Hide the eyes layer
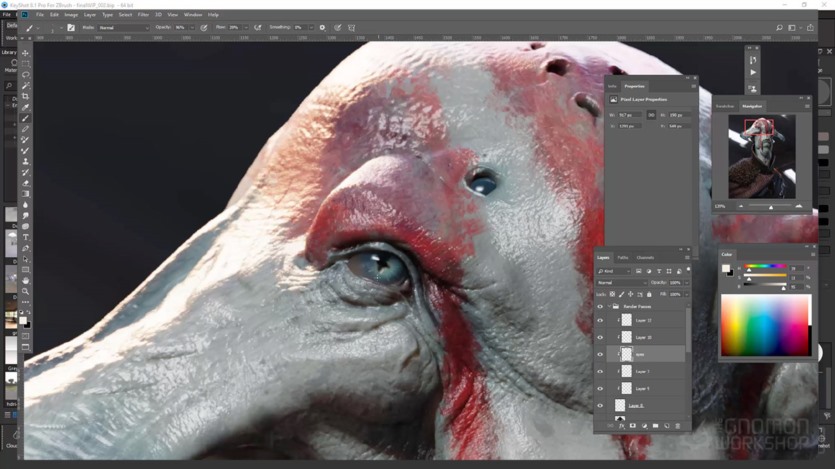This screenshot has width=835, height=469. pos(600,355)
